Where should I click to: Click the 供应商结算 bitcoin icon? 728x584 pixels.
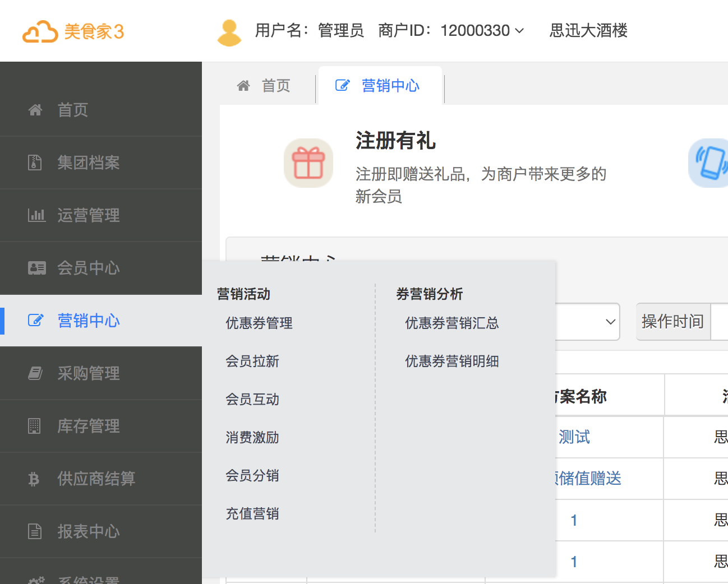click(34, 479)
